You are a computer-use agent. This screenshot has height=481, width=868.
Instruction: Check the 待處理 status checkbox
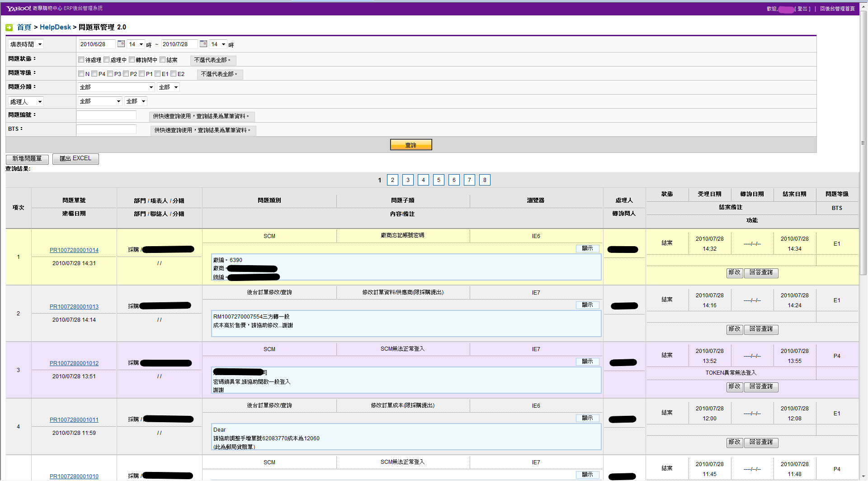click(81, 60)
